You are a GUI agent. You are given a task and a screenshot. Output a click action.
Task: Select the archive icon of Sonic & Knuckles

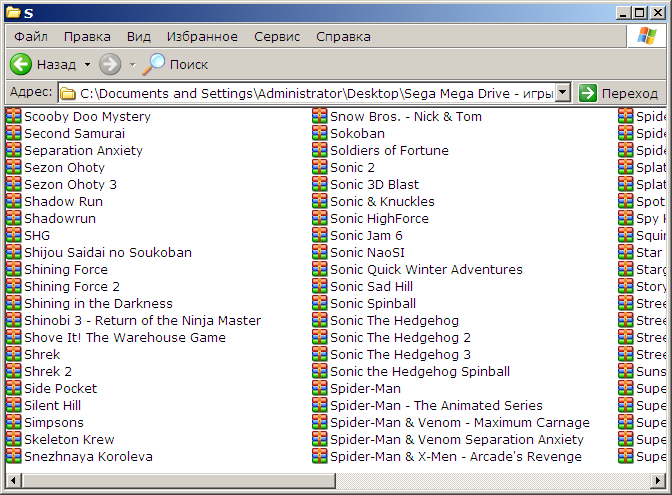(320, 201)
